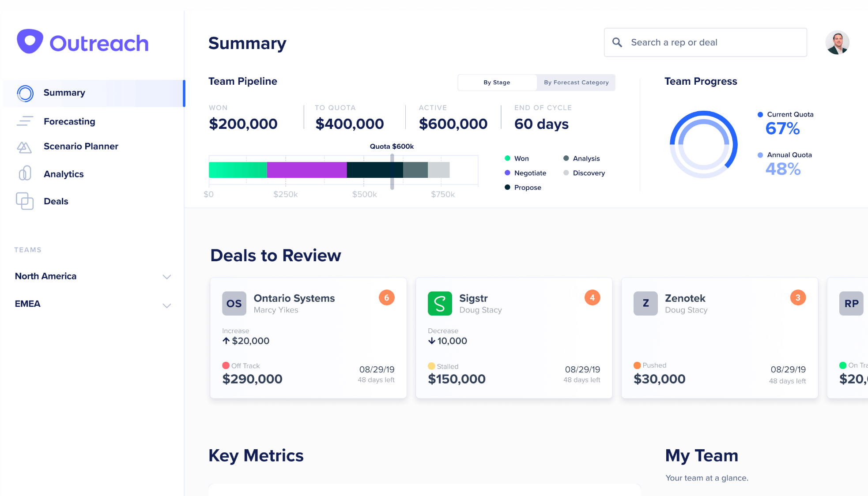This screenshot has width=868, height=496.
Task: Switch pipeline view to By Forecast Category
Action: [x=576, y=83]
